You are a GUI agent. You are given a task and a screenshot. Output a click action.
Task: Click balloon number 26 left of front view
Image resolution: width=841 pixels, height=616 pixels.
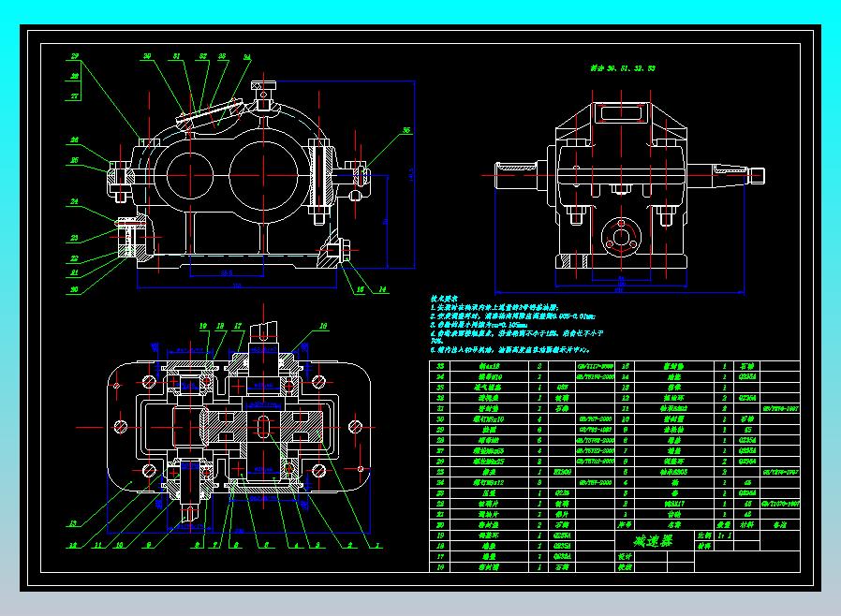(75, 139)
